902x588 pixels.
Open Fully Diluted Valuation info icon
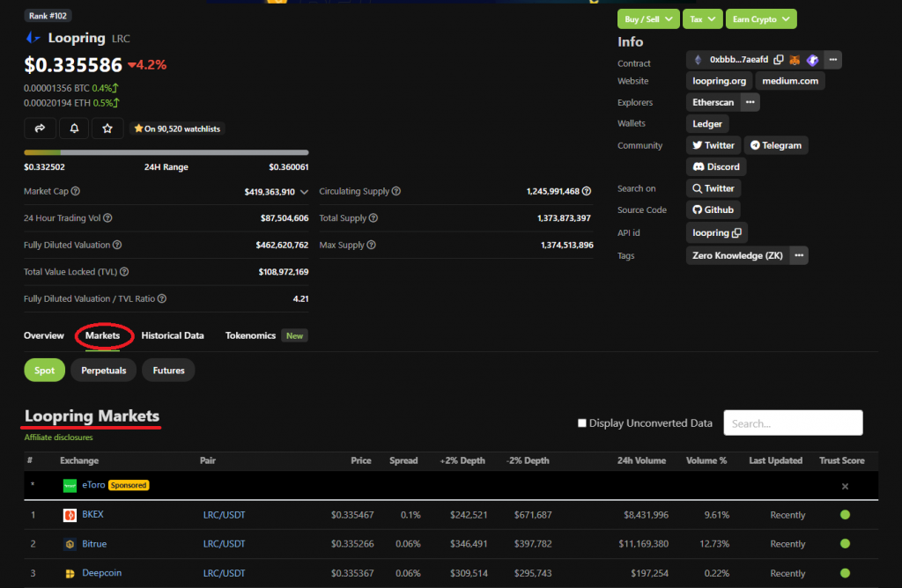[x=117, y=245]
